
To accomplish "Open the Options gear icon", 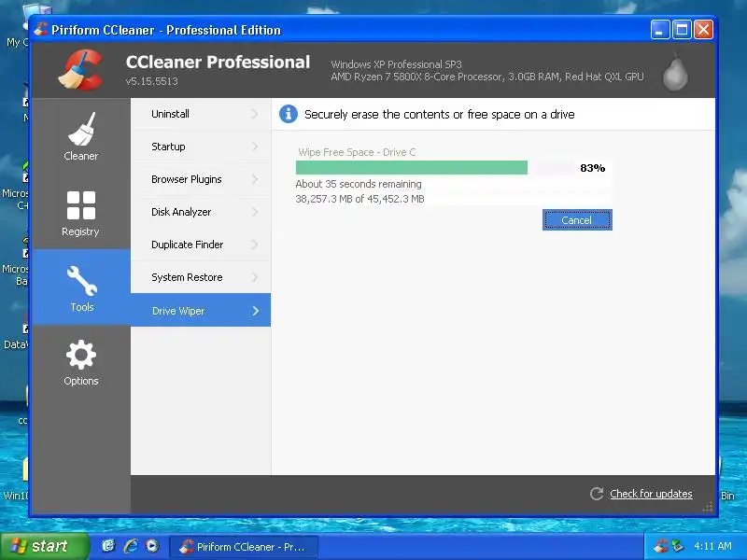I will point(81,355).
